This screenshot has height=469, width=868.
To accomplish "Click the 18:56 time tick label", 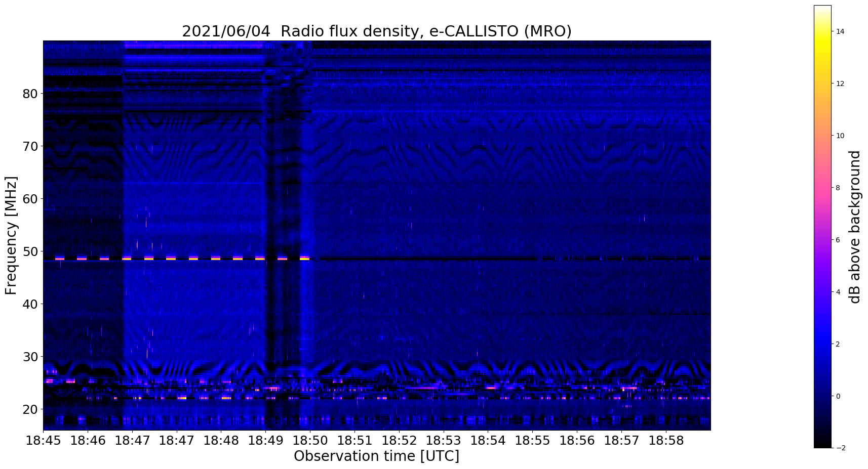I will point(577,441).
